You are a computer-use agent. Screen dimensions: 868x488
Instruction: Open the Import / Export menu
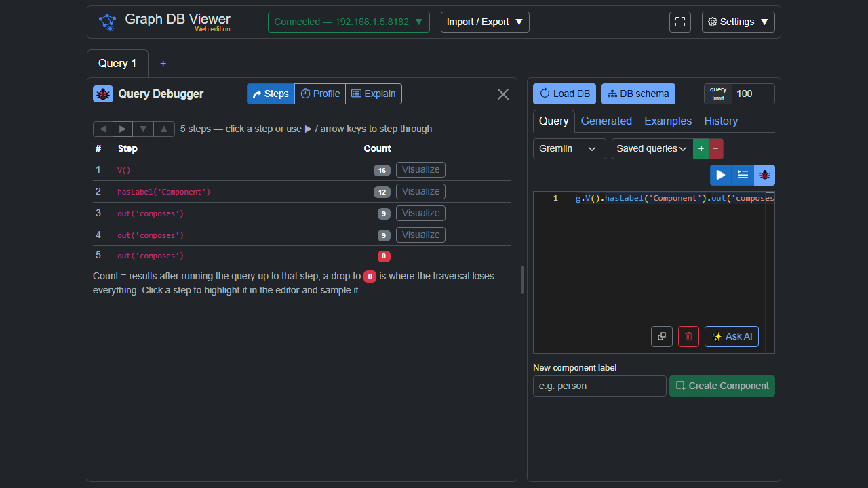(485, 22)
